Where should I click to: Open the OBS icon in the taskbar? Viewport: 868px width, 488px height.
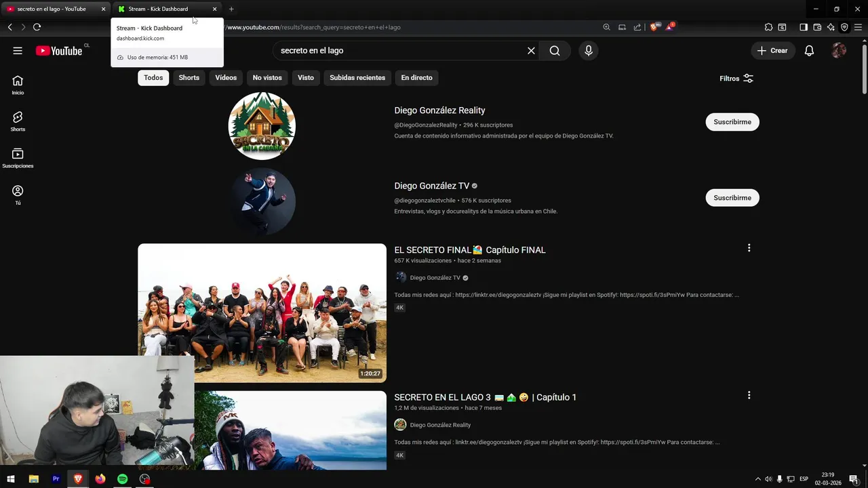(x=144, y=479)
